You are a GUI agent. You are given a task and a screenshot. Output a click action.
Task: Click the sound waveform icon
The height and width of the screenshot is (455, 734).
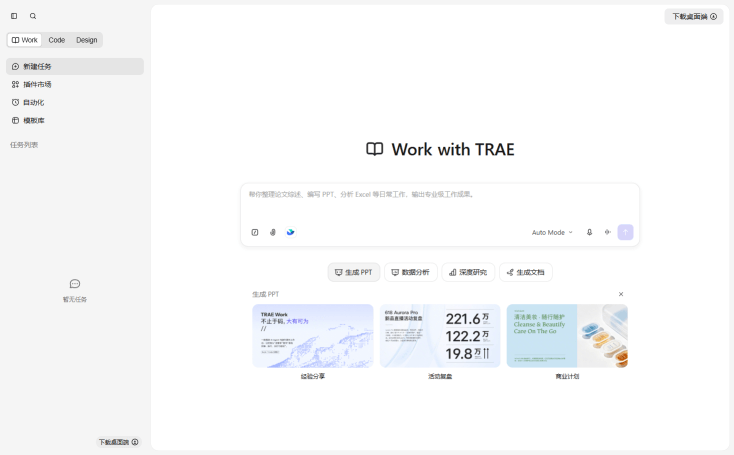pyautogui.click(x=608, y=232)
